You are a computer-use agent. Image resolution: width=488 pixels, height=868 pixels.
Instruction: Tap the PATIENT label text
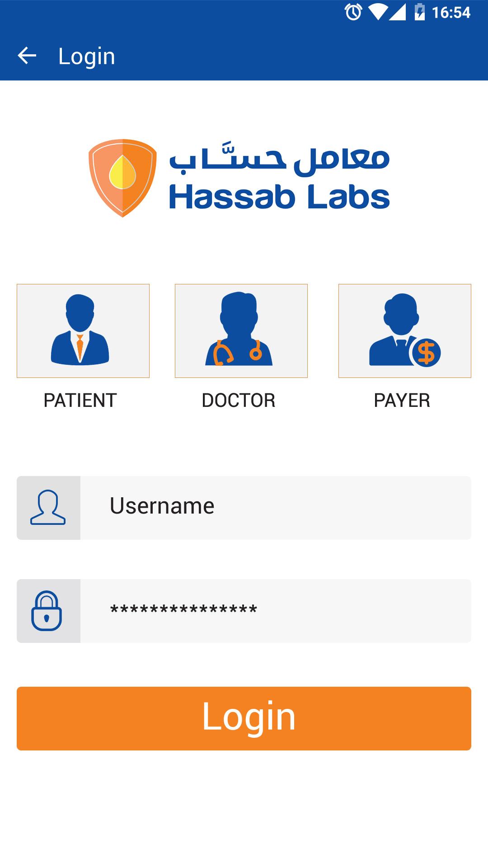click(x=80, y=401)
